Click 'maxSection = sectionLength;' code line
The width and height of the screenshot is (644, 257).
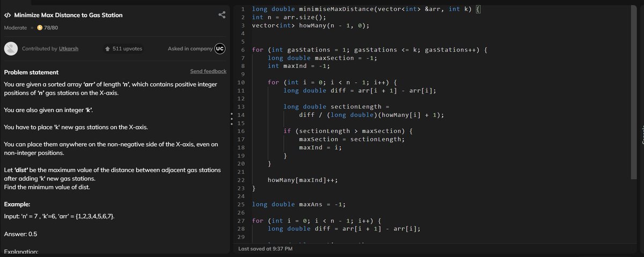click(x=352, y=139)
